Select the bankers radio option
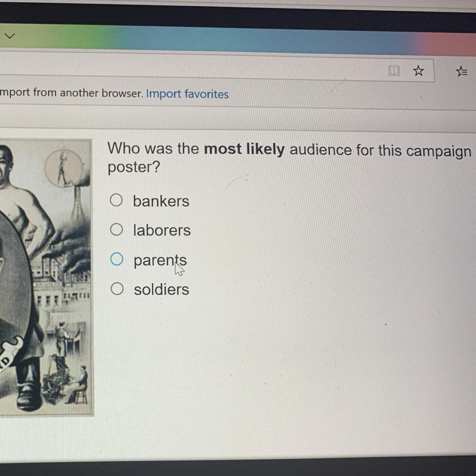 click(116, 200)
